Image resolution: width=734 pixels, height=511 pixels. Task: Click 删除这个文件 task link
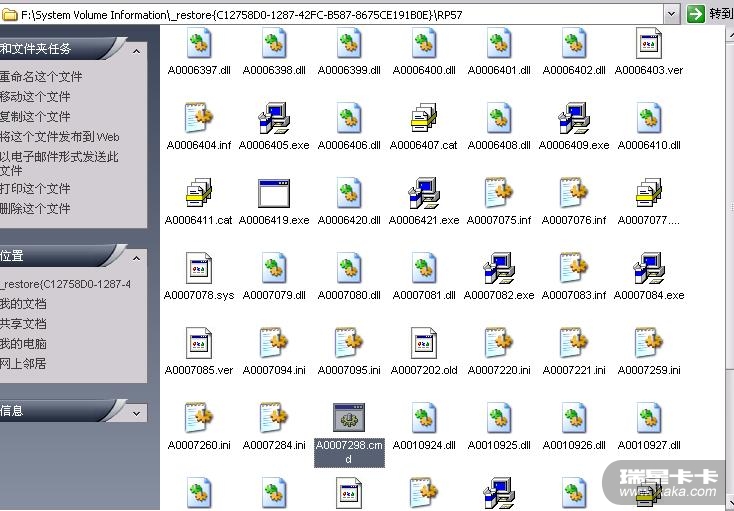(x=35, y=208)
